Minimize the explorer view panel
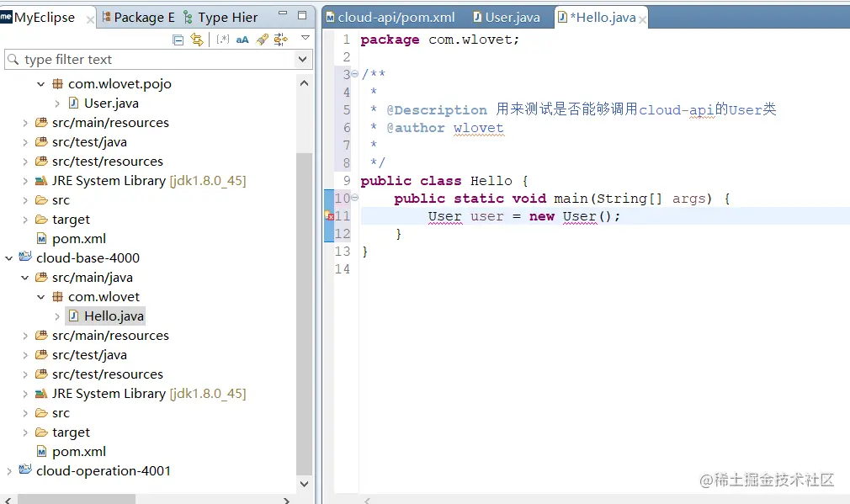 [x=283, y=13]
